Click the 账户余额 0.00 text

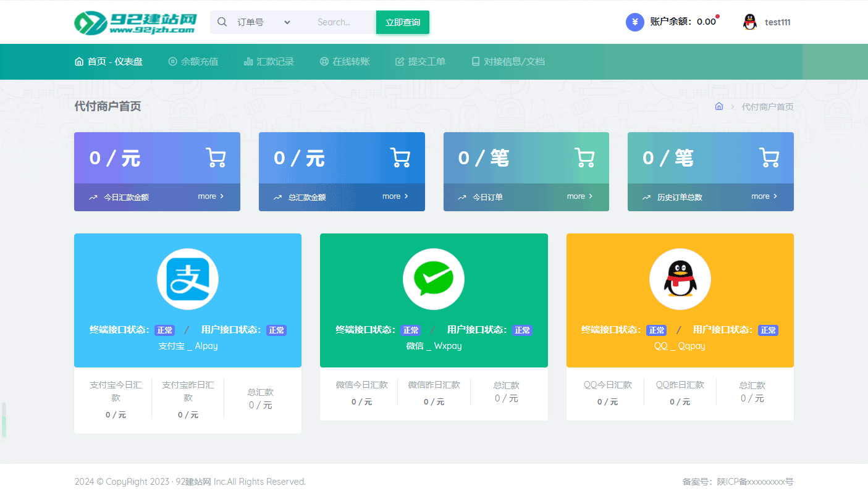(683, 22)
